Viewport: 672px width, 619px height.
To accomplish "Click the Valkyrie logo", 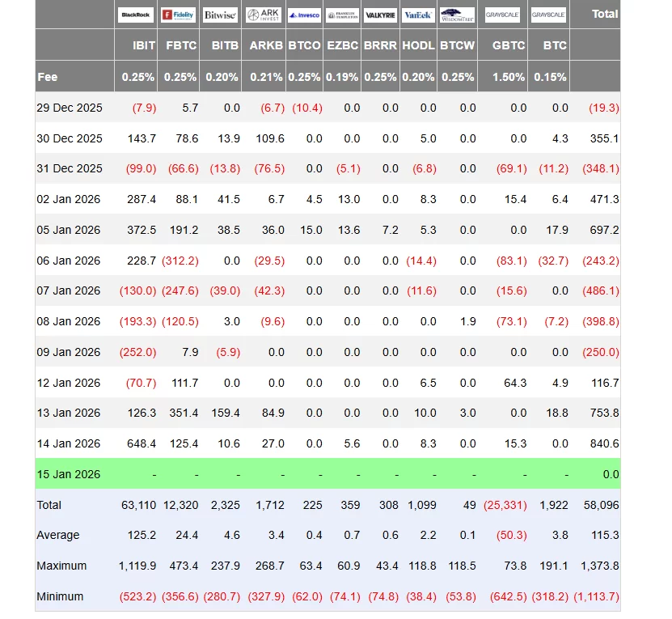I will tap(380, 15).
